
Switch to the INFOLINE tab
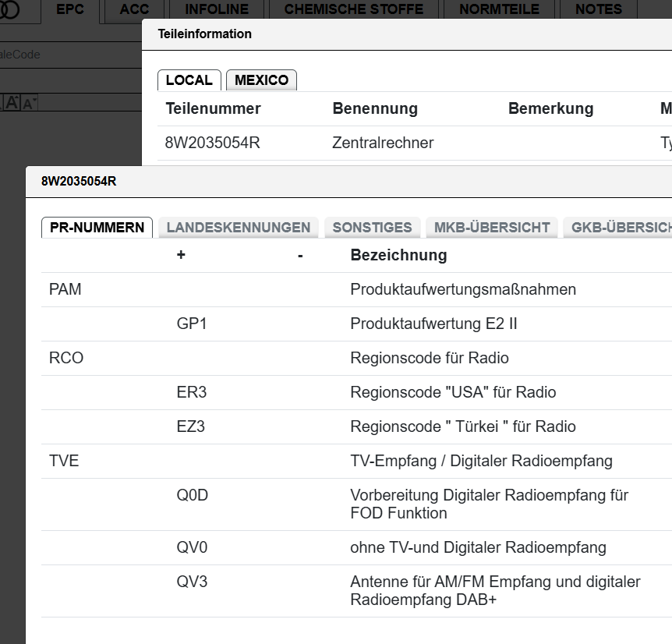coord(217,9)
